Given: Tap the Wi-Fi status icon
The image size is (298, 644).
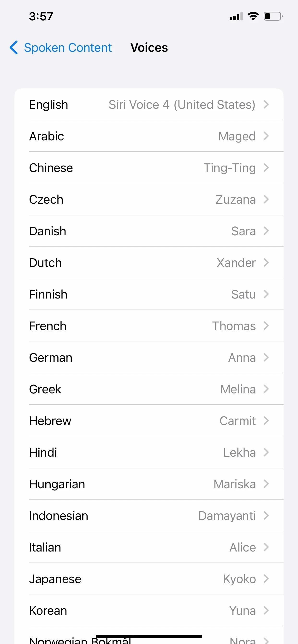Looking at the screenshot, I should [x=253, y=16].
